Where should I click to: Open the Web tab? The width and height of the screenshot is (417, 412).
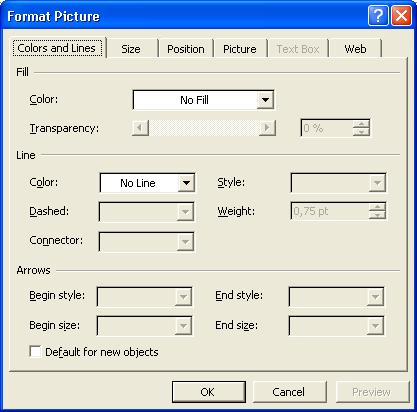pos(355,49)
